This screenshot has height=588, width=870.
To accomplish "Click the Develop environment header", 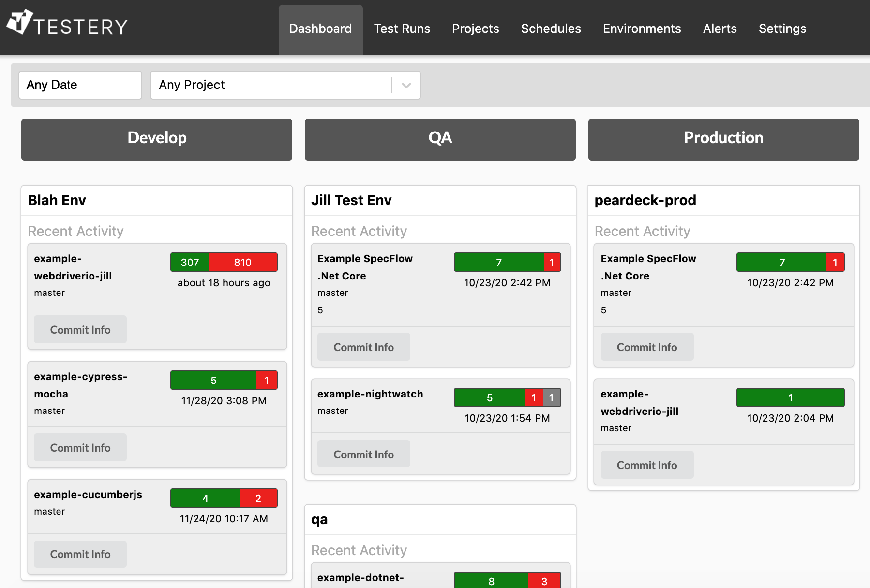I will [156, 139].
